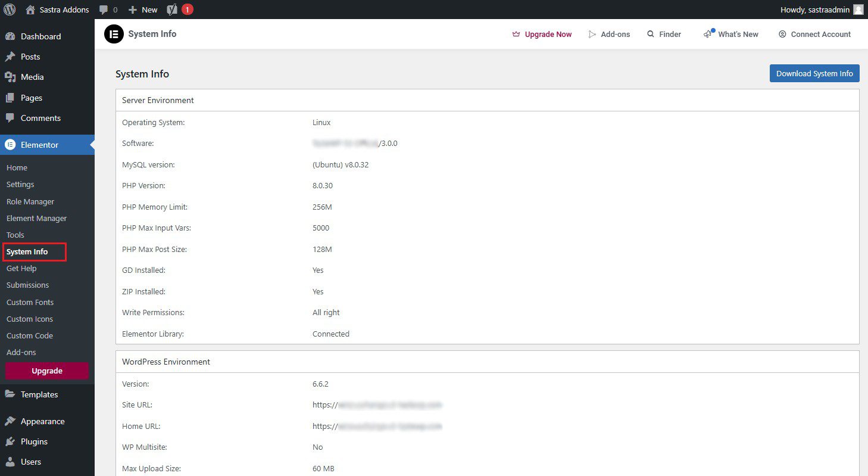Click Connect Account in the top bar
Viewport: 868px width, 476px height.
[x=814, y=34]
